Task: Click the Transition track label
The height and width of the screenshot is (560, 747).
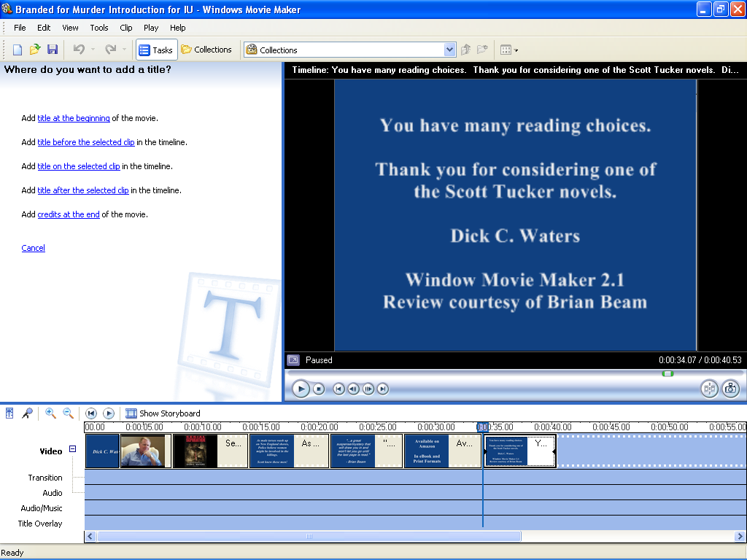Action: (x=45, y=478)
